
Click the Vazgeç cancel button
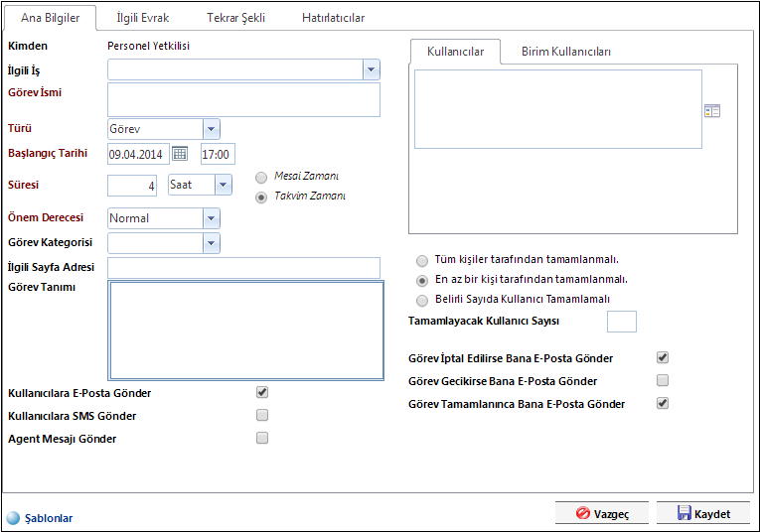click(x=601, y=513)
